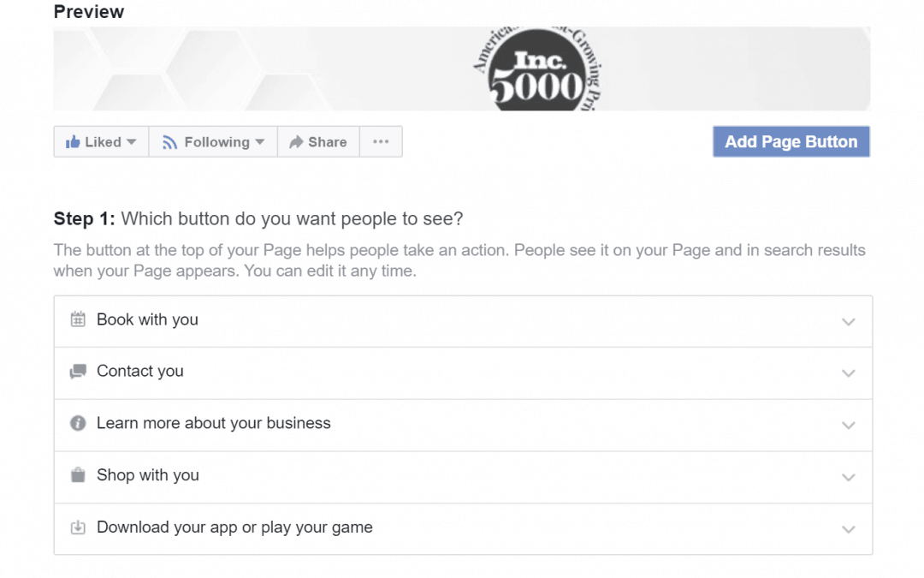Click the download icon beside Download your app
The width and height of the screenshot is (924, 578).
coord(78,527)
